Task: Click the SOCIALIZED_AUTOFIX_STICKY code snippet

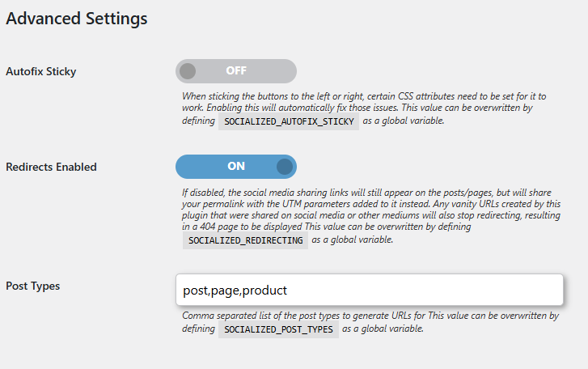Action: coord(289,121)
